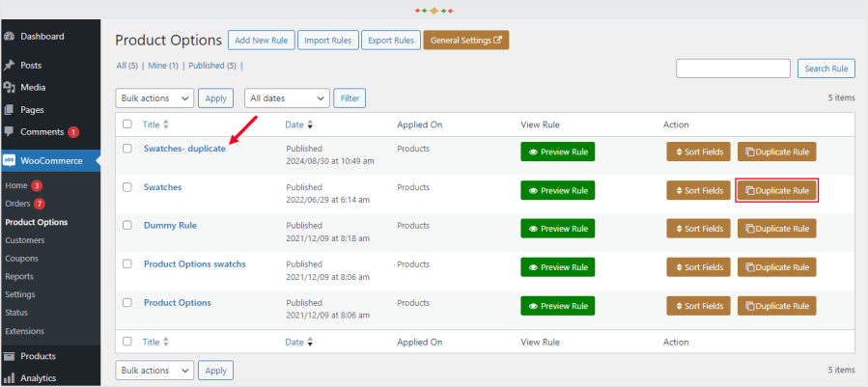The width and height of the screenshot is (868, 387).
Task: Click the Comments speech bubble icon
Action: pos(9,132)
